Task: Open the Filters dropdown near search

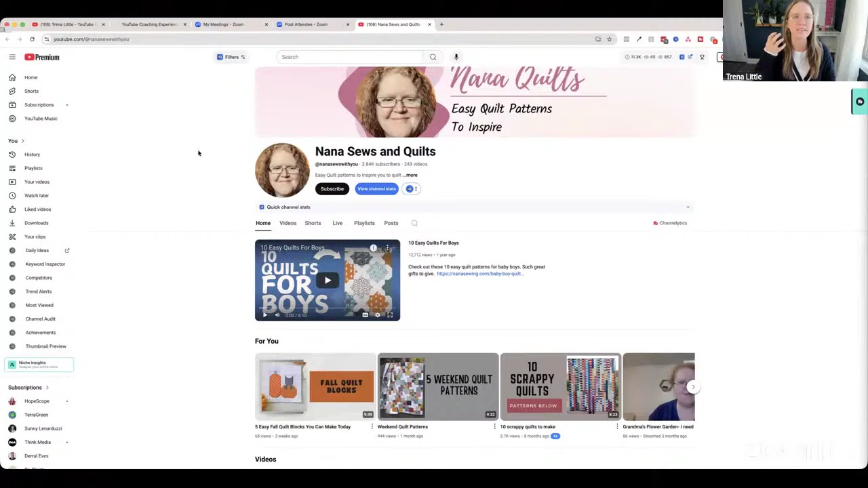Action: tap(231, 57)
